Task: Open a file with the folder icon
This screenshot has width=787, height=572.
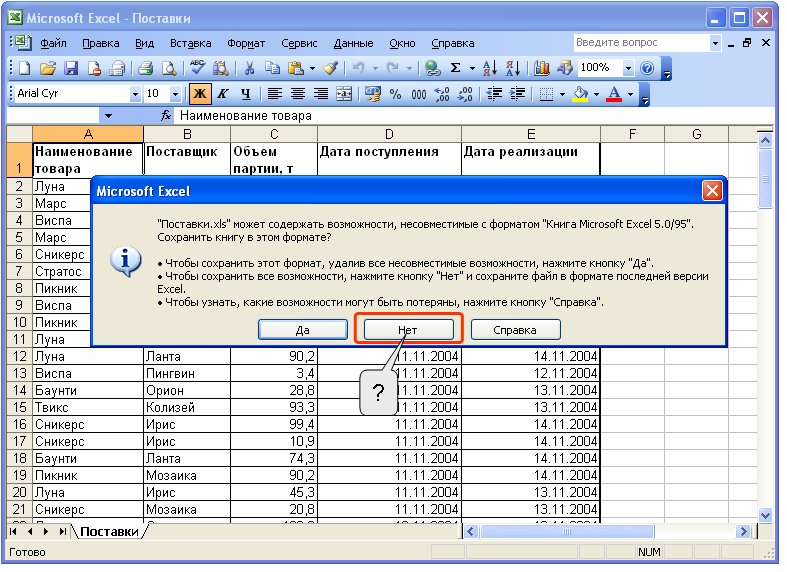Action: (x=48, y=68)
